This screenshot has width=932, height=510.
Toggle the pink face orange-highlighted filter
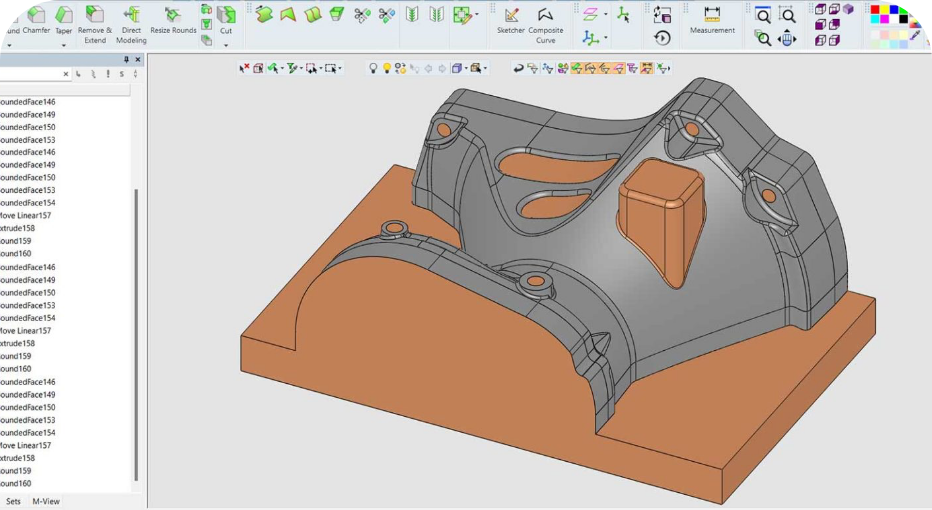[x=619, y=68]
